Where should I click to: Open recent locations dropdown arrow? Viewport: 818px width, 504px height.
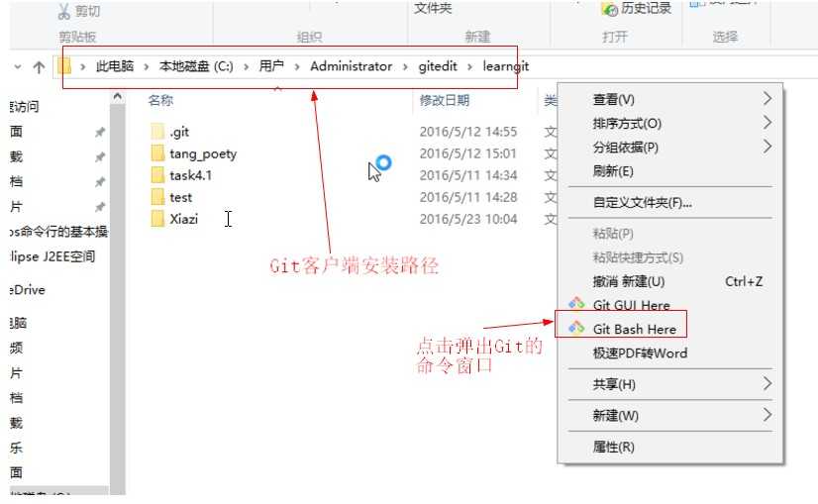click(18, 66)
